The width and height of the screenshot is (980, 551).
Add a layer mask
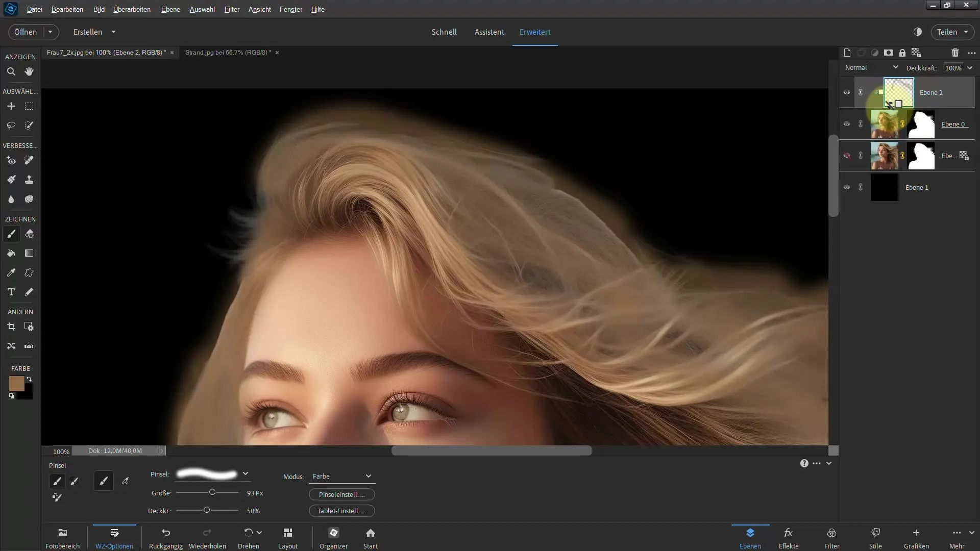coord(889,53)
